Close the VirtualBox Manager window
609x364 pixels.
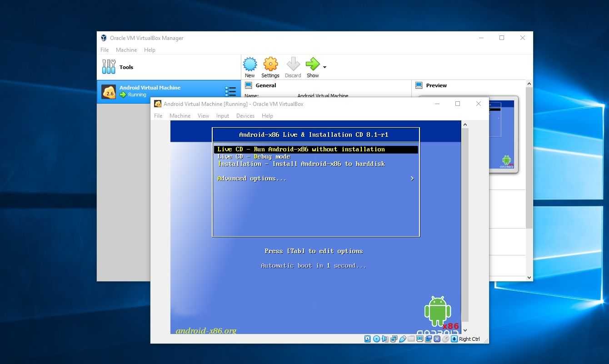tap(522, 38)
